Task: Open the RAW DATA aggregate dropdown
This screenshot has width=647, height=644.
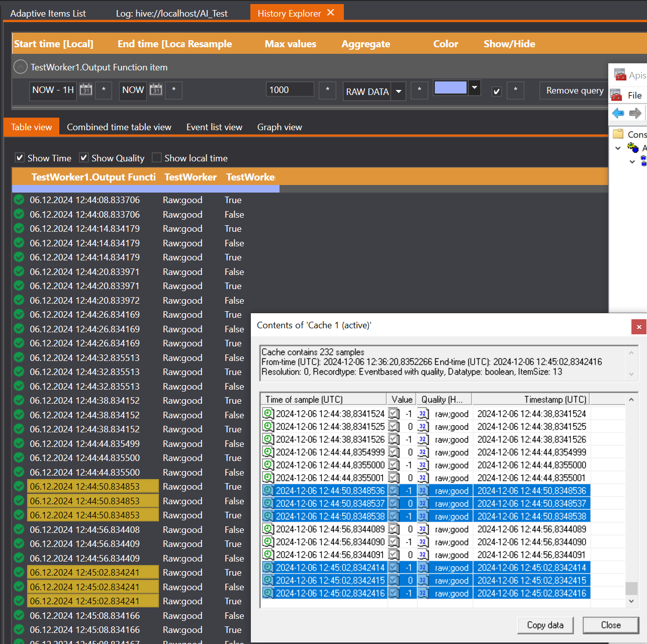Action: pyautogui.click(x=398, y=91)
